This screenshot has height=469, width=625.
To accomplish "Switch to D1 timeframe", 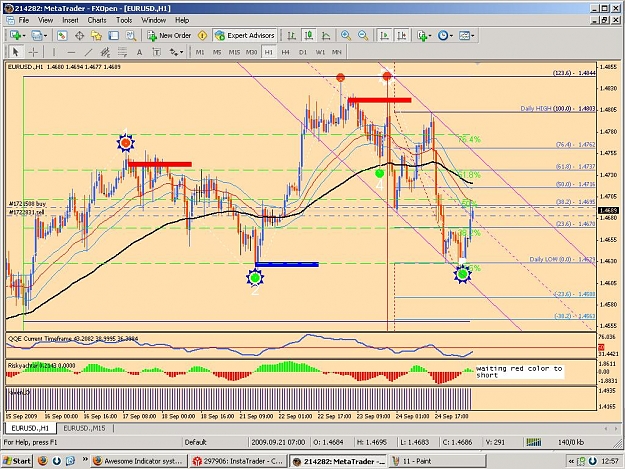I will (303, 52).
